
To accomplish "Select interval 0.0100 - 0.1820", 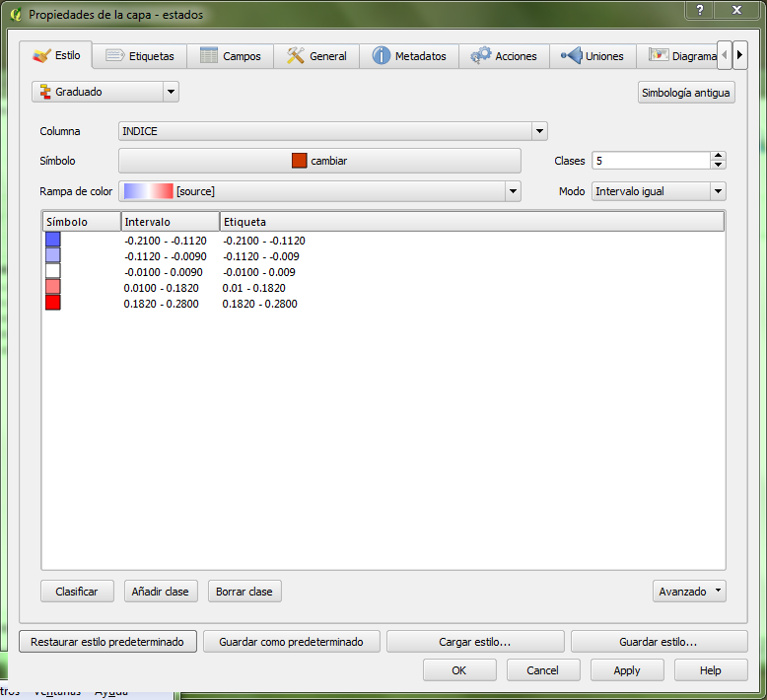I will [161, 288].
